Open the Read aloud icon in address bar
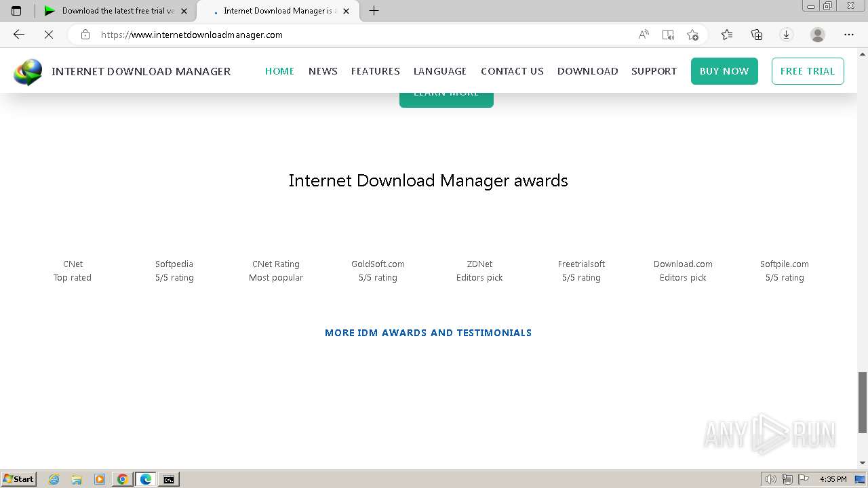The width and height of the screenshot is (868, 488). [x=644, y=35]
